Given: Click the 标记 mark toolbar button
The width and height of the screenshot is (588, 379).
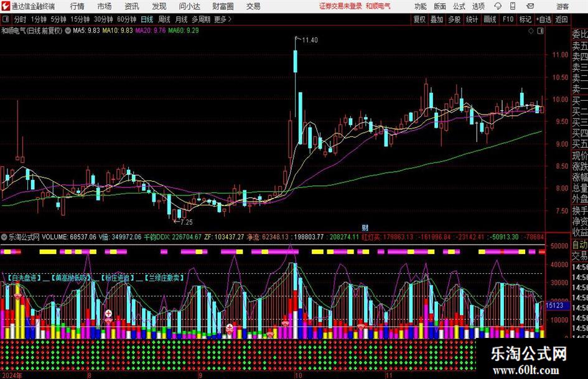Looking at the screenshot, I should point(525,19).
